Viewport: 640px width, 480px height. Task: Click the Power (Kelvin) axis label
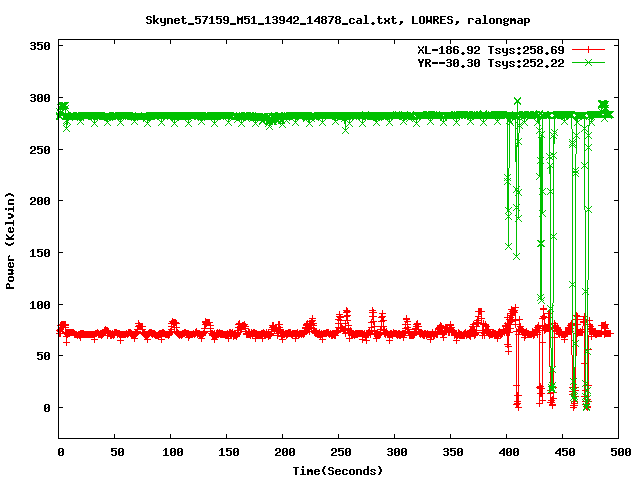pos(10,240)
